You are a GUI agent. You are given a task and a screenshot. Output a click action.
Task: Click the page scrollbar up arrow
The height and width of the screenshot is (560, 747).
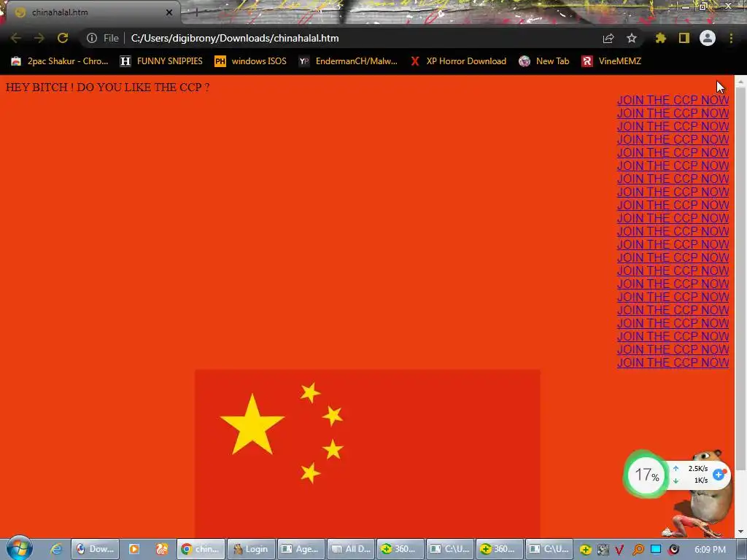740,82
